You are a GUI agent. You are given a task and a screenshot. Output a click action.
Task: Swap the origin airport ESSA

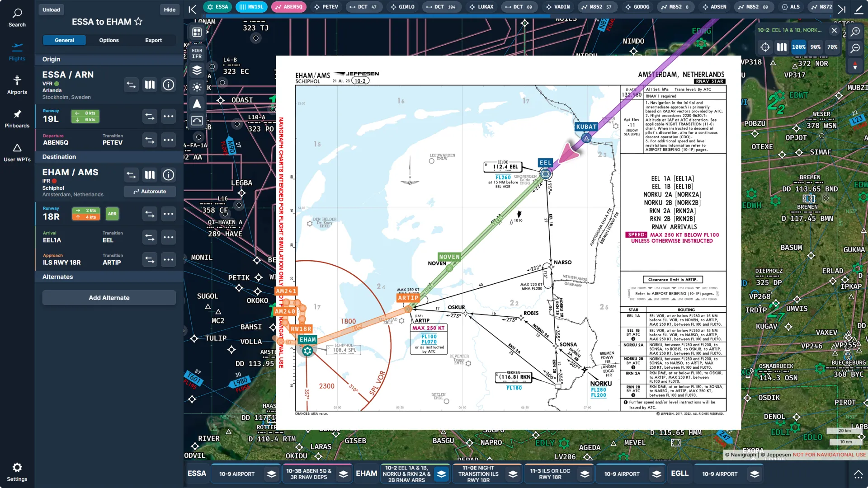(131, 84)
